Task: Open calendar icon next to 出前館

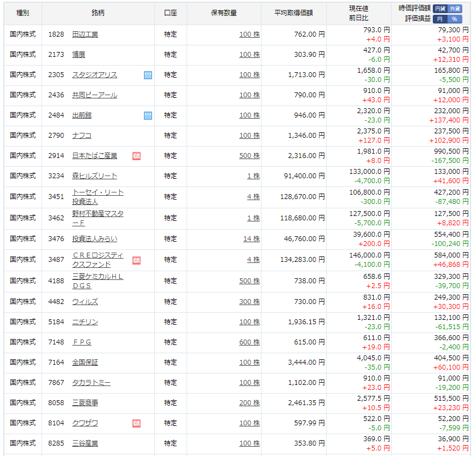Action: click(x=148, y=115)
